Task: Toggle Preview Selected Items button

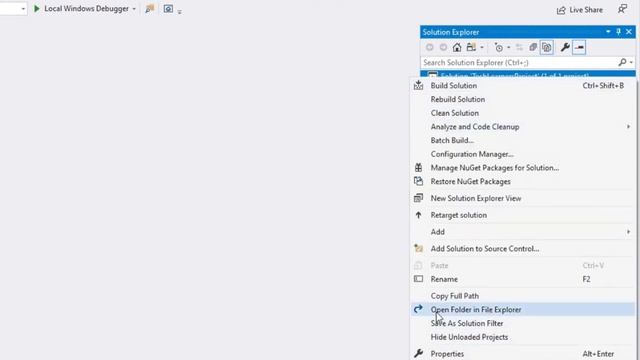Action: pyautogui.click(x=579, y=47)
